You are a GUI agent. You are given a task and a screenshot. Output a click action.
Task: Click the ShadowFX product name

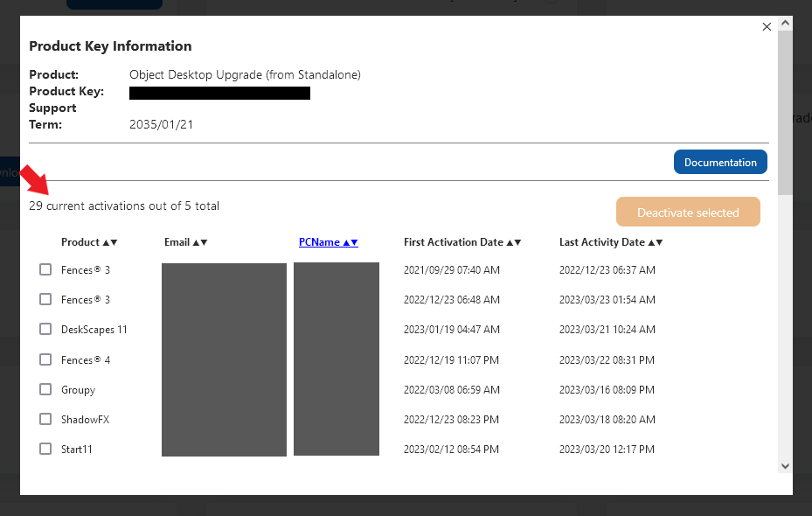86,420
